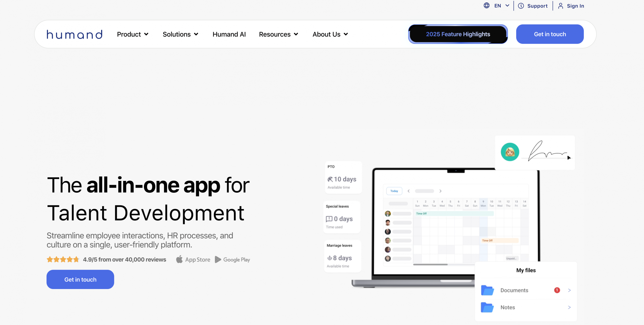Screen dimensions: 644x325
Task: Click the globe language icon
Action: coord(487,6)
